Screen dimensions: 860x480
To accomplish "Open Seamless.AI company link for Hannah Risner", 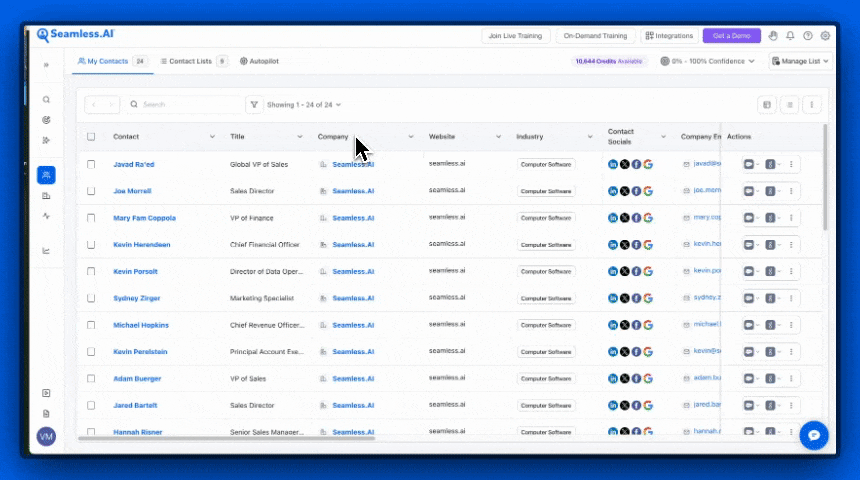I will click(x=353, y=432).
